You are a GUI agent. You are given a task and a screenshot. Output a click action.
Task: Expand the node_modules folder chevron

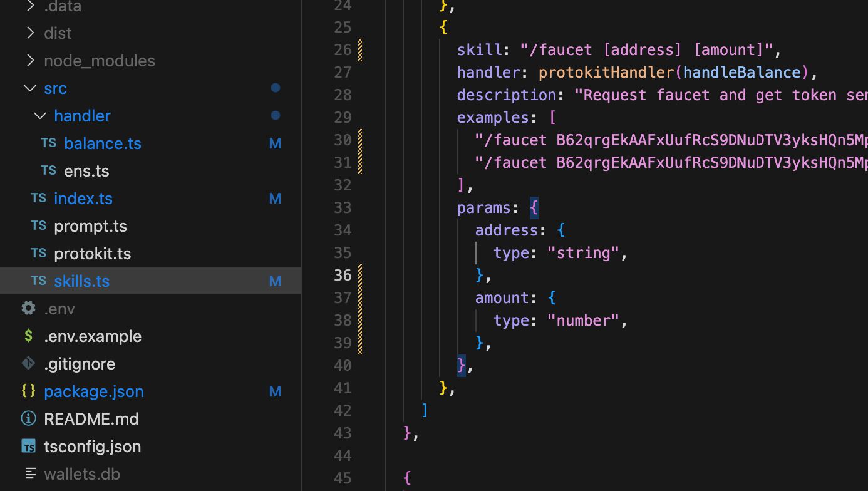pos(30,61)
